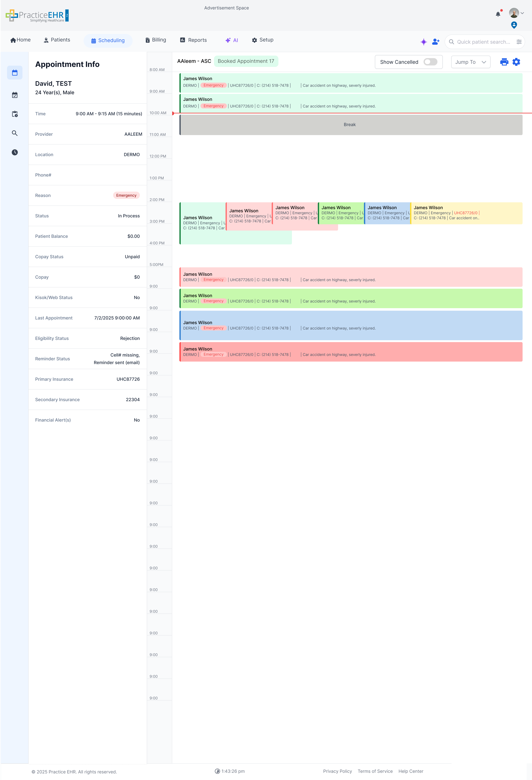The image size is (532, 780).
Task: Open the purple sparkle quick-action icon
Action: pos(424,42)
